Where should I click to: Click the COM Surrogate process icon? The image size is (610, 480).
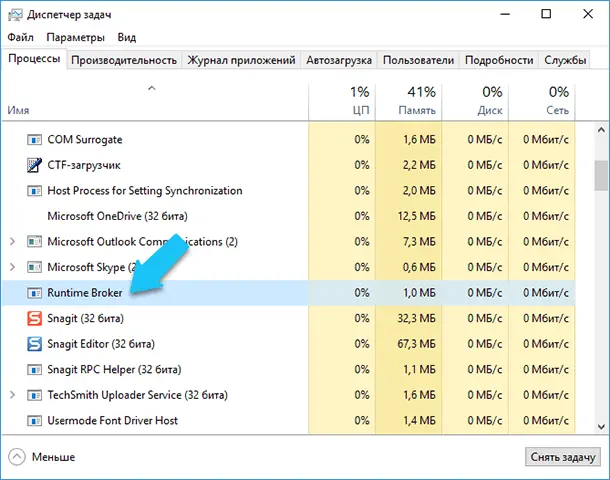(34, 139)
